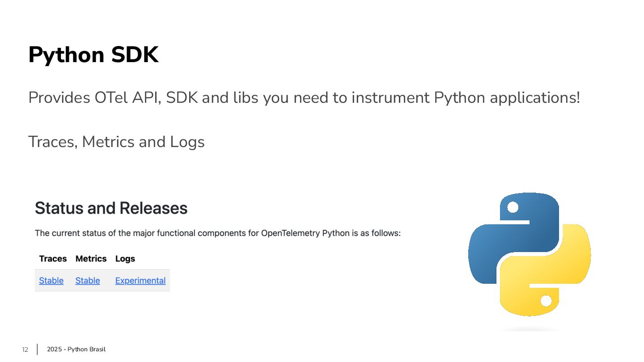Select the "Traces, Metrics and Logs" text line
The height and width of the screenshot is (362, 644).
(x=116, y=142)
